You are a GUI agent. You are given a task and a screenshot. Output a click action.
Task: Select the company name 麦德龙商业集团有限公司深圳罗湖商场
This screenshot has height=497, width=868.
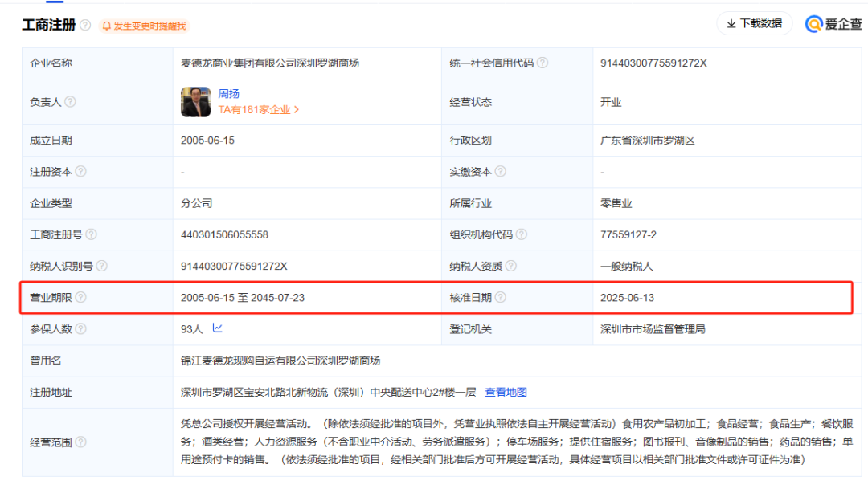click(x=269, y=63)
